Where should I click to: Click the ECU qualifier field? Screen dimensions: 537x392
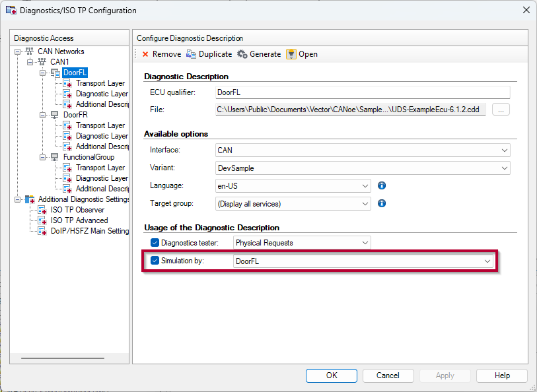coord(363,92)
